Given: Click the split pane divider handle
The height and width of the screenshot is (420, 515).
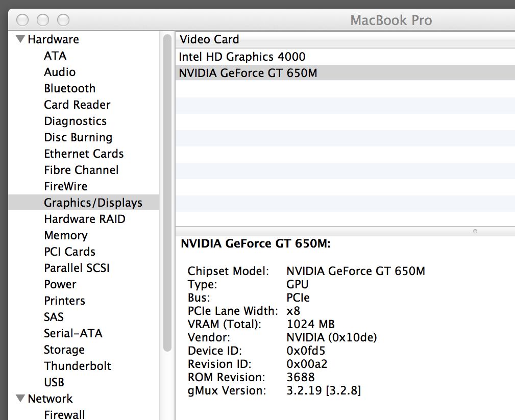Looking at the screenshot, I should point(475,231).
